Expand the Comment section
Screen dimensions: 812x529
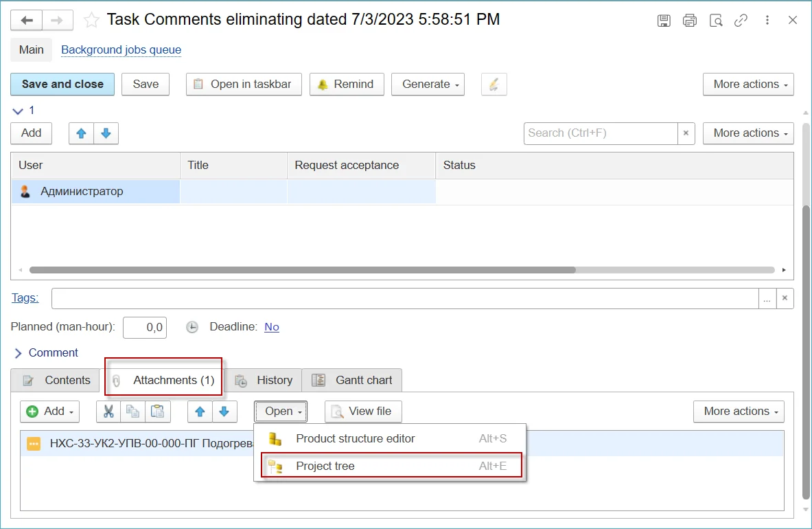coord(19,353)
